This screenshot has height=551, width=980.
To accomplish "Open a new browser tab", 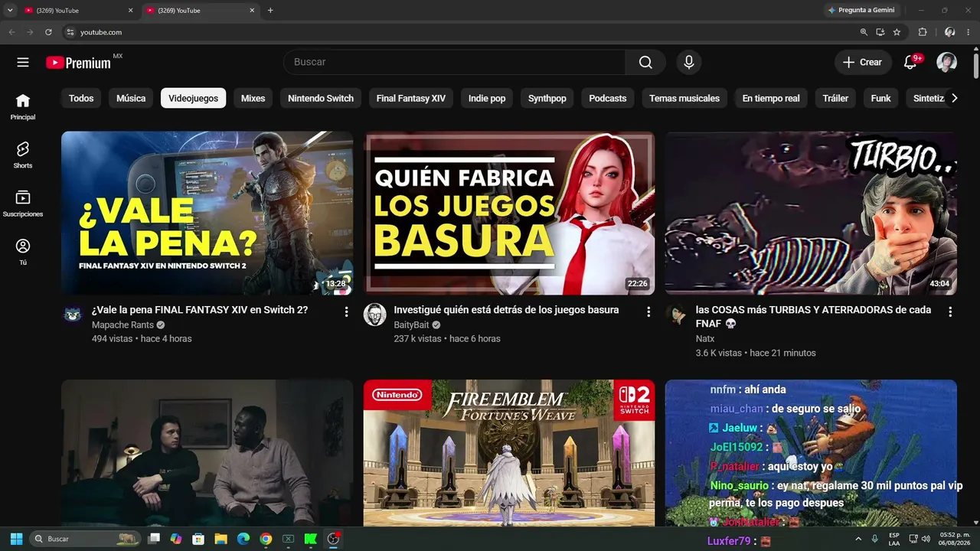I will point(270,10).
